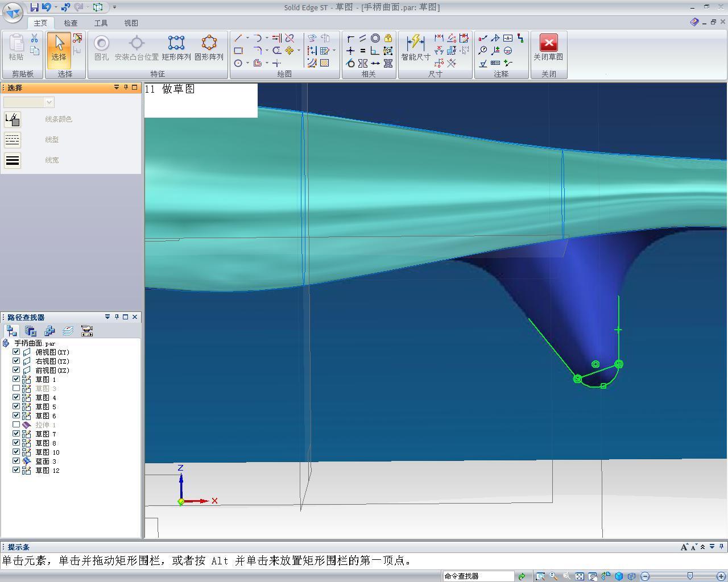
Task: Click the Copy icon in clipboard group
Action: click(35, 51)
